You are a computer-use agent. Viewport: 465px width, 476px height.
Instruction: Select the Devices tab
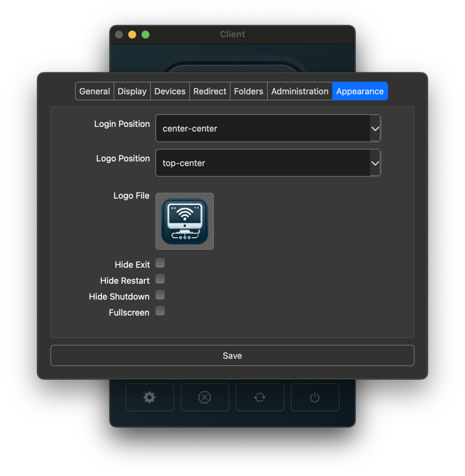pos(170,91)
